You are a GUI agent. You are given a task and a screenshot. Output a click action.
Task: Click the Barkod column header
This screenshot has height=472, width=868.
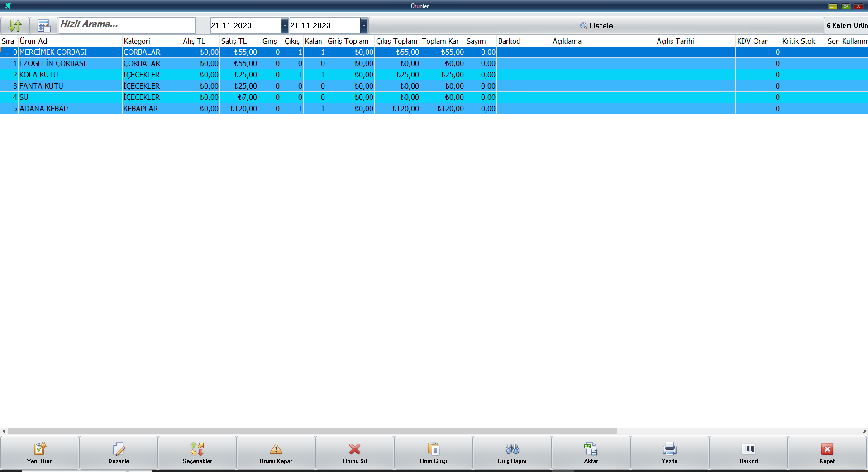coord(524,41)
